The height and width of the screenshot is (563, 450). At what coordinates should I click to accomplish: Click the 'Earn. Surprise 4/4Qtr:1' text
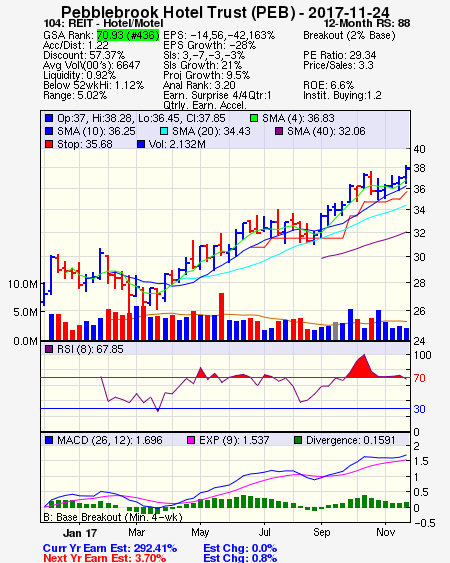pos(217,96)
